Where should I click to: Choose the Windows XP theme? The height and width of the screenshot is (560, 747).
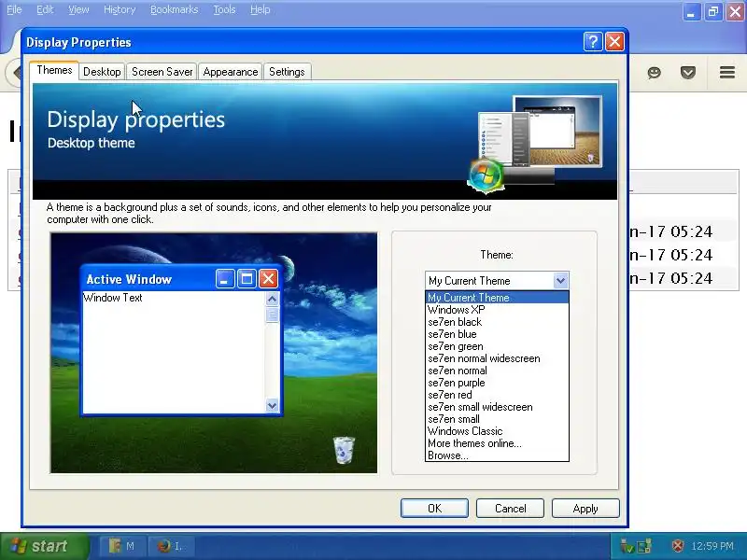(497, 310)
